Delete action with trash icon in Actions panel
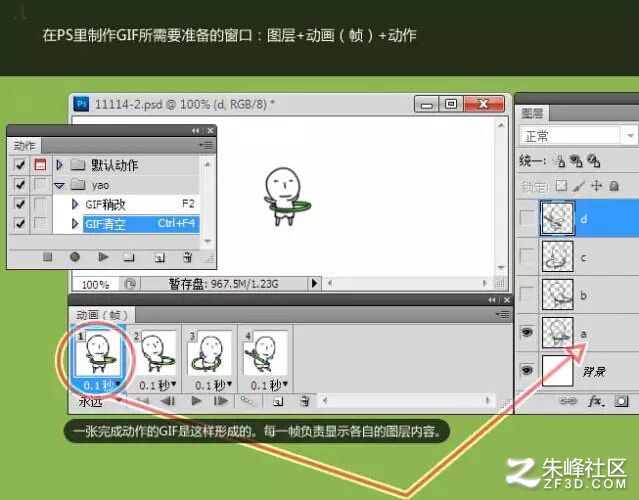 pos(187,257)
